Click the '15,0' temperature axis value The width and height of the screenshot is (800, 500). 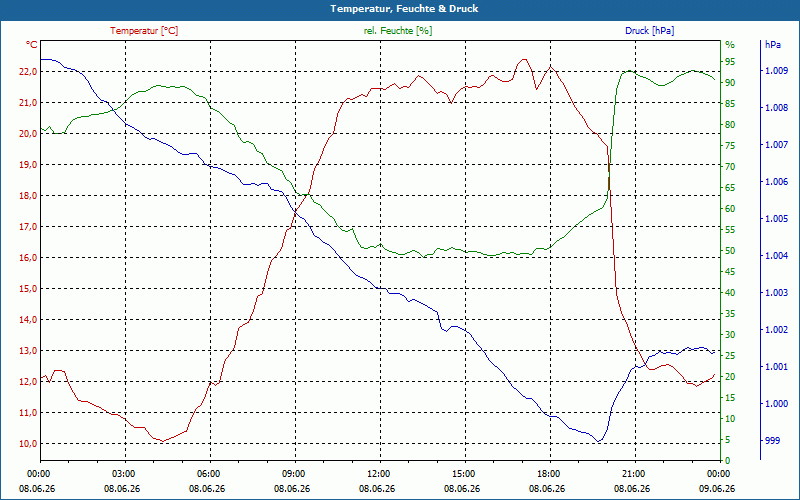[x=28, y=289]
